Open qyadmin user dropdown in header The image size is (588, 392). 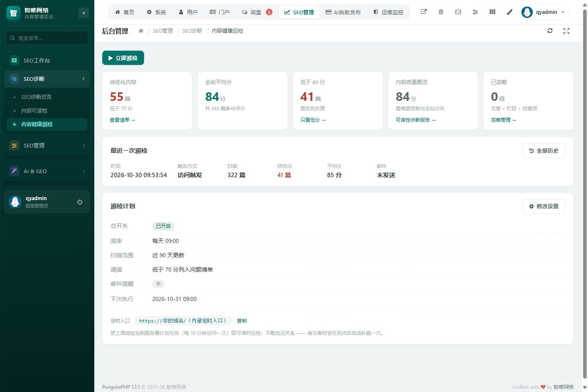545,12
